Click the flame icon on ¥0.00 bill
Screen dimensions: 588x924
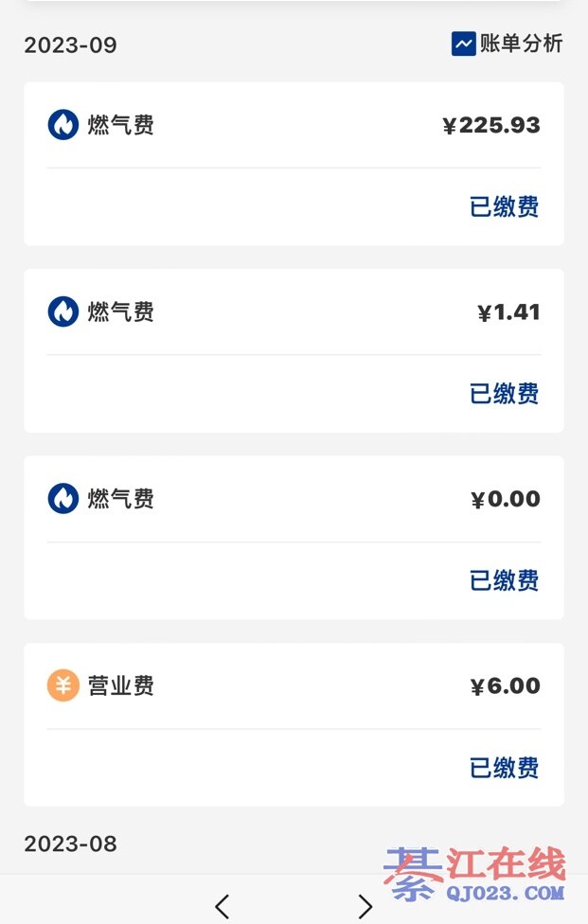pyautogui.click(x=63, y=499)
